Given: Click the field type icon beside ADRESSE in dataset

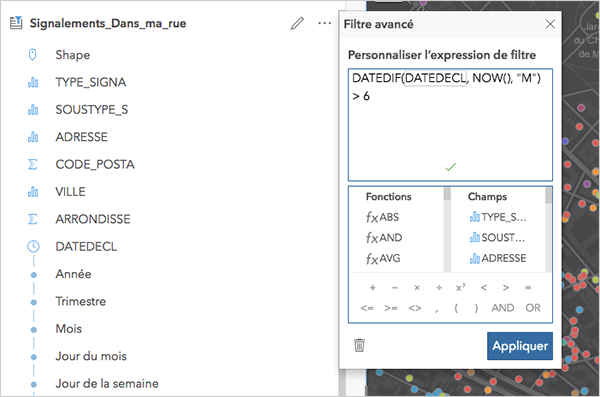Looking at the screenshot, I should click(33, 137).
